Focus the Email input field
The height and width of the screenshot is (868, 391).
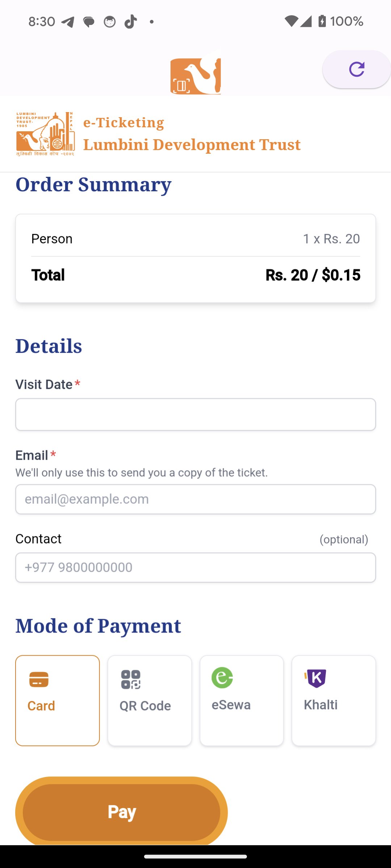click(x=195, y=499)
